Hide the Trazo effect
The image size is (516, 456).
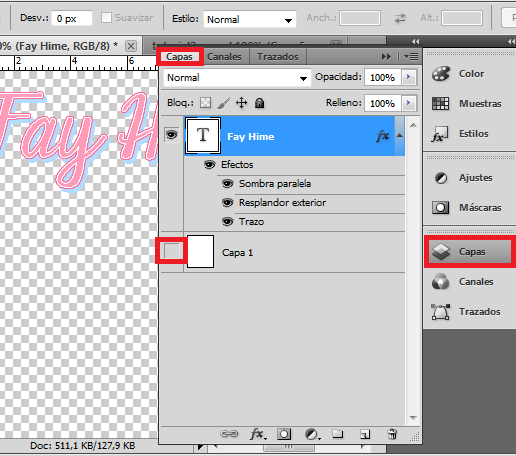click(227, 222)
